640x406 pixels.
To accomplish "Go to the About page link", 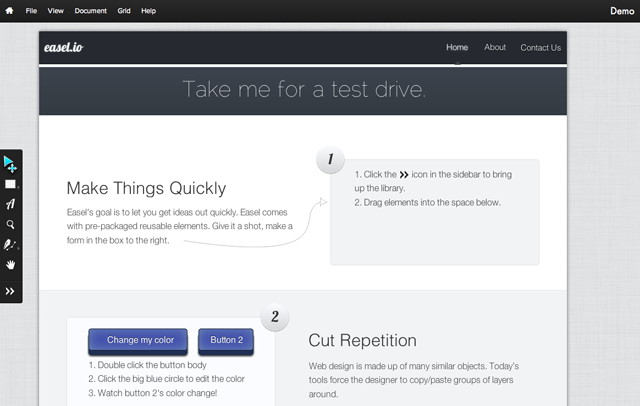I will (x=495, y=47).
